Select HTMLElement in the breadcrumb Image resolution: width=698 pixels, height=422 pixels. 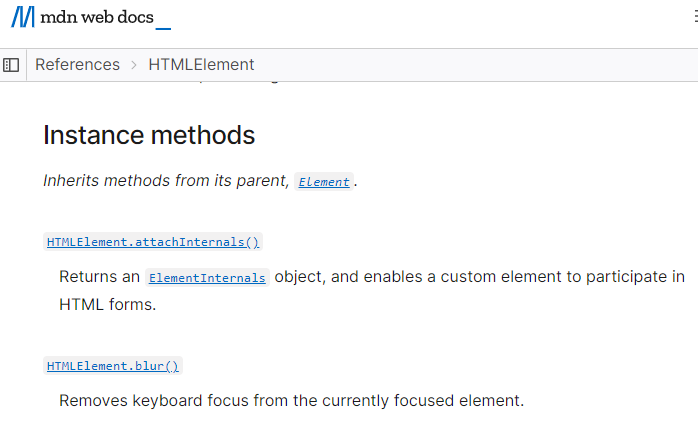click(201, 65)
